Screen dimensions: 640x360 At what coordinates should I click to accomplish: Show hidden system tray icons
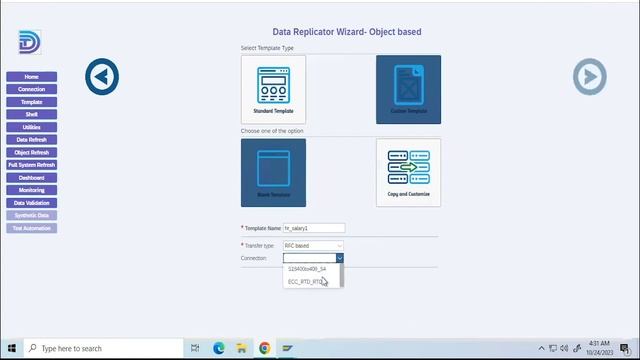pyautogui.click(x=541, y=348)
